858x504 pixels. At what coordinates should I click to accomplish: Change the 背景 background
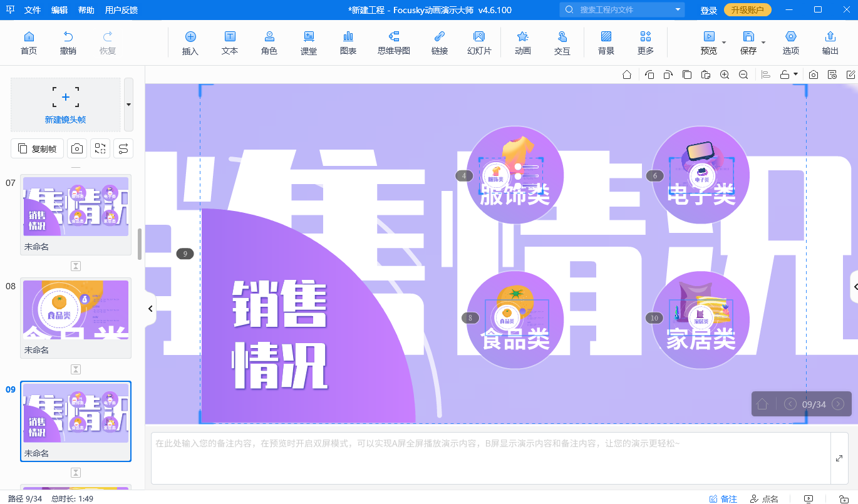(606, 43)
